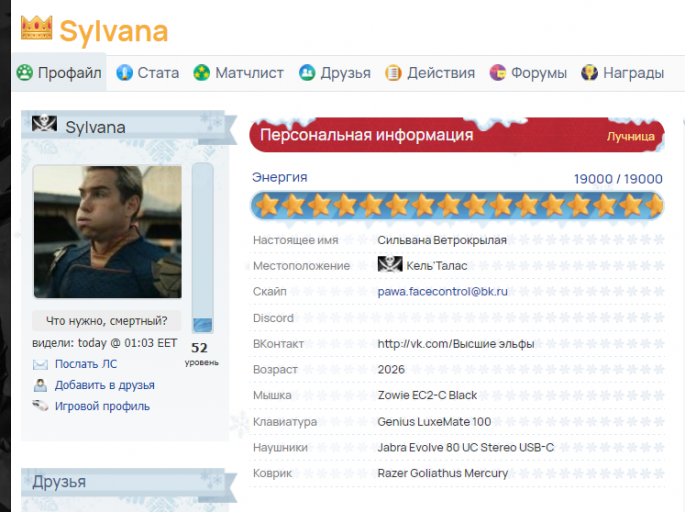685x512 pixels.
Task: Click the Добавить в друзья link
Action: [x=104, y=385]
